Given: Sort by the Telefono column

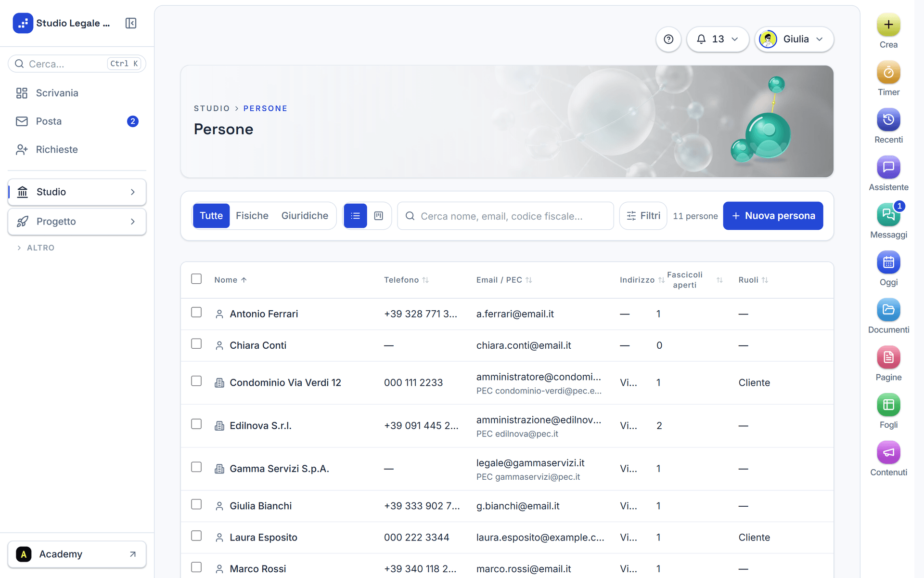Looking at the screenshot, I should pos(406,280).
